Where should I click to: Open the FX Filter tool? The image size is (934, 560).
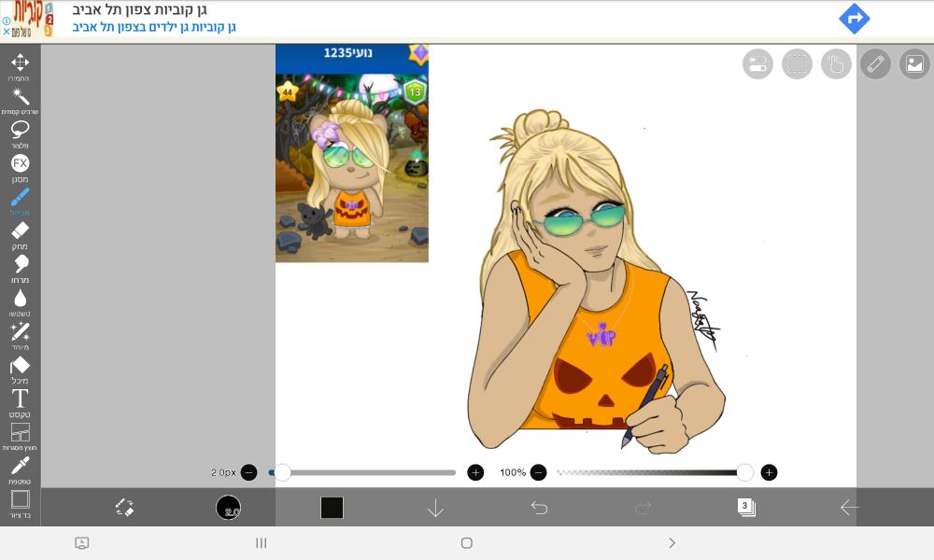(x=20, y=163)
